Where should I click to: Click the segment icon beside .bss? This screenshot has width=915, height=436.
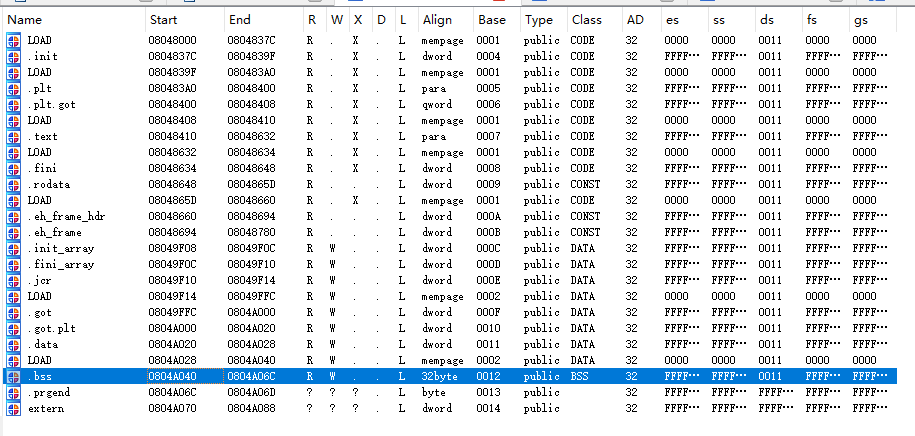click(x=13, y=376)
